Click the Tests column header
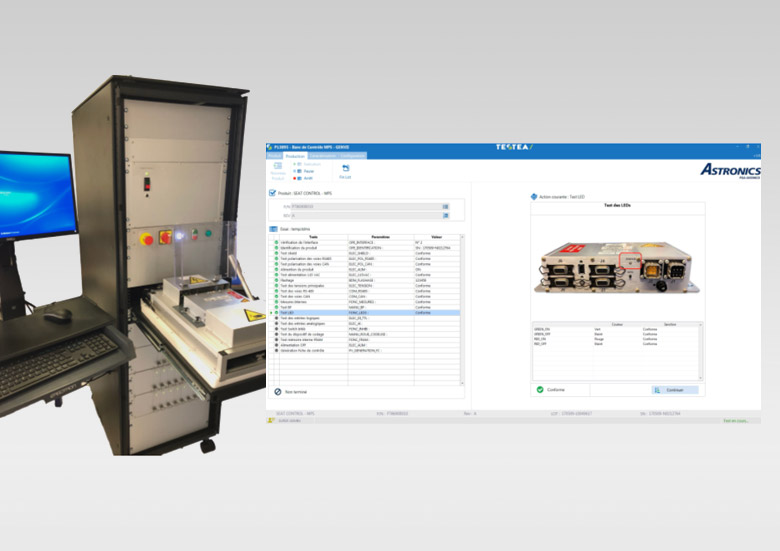 [x=313, y=237]
